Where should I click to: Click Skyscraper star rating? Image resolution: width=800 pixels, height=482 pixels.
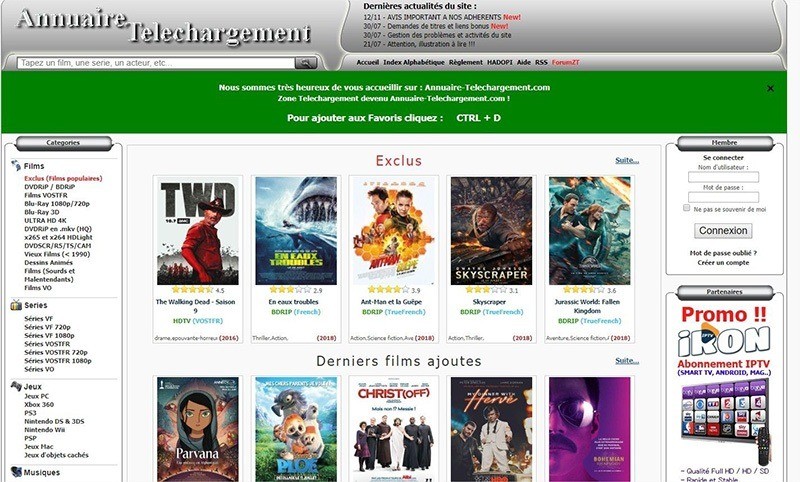[486, 290]
